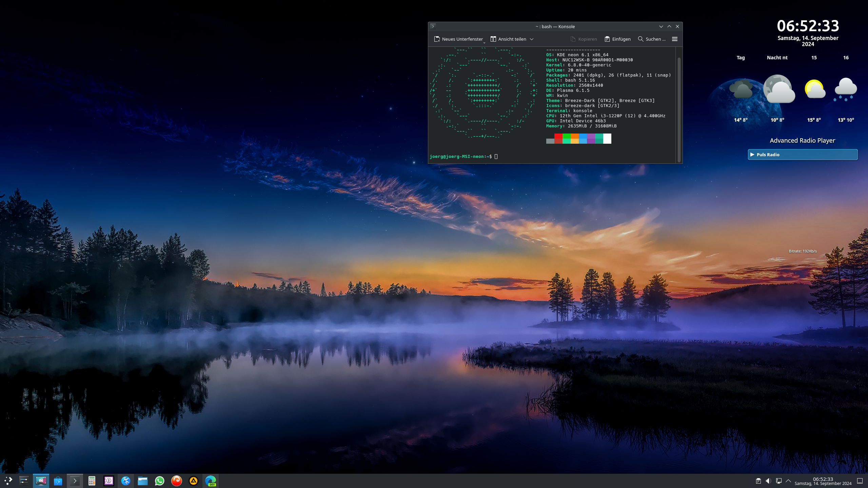868x488 pixels.
Task: Open the Dolphin file manager folder icon
Action: tap(143, 481)
